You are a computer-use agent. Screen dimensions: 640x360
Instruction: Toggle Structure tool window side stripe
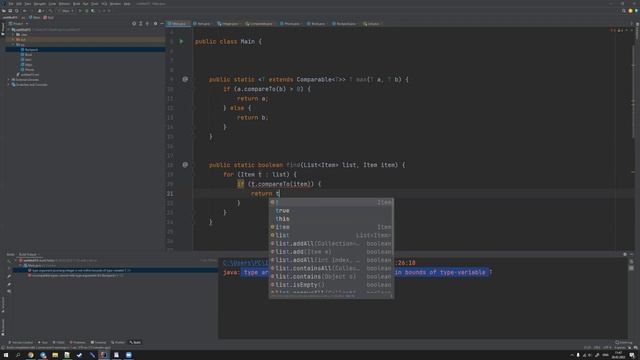pos(2,305)
